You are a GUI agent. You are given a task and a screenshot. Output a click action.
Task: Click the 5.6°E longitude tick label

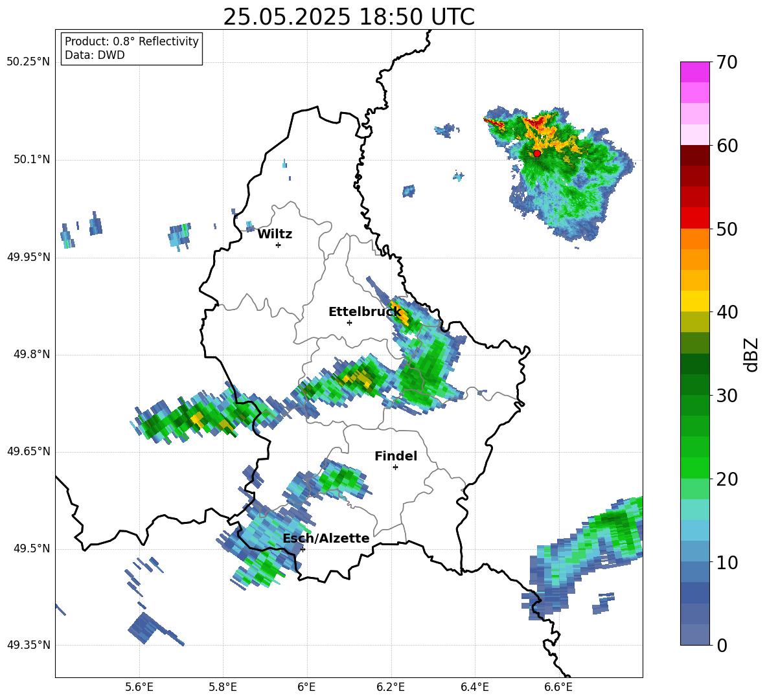(x=139, y=687)
